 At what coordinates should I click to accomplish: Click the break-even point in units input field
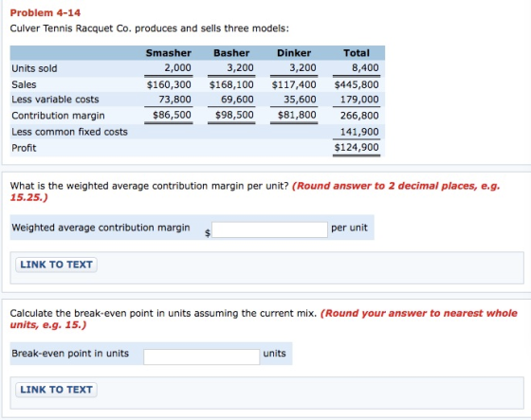201,356
